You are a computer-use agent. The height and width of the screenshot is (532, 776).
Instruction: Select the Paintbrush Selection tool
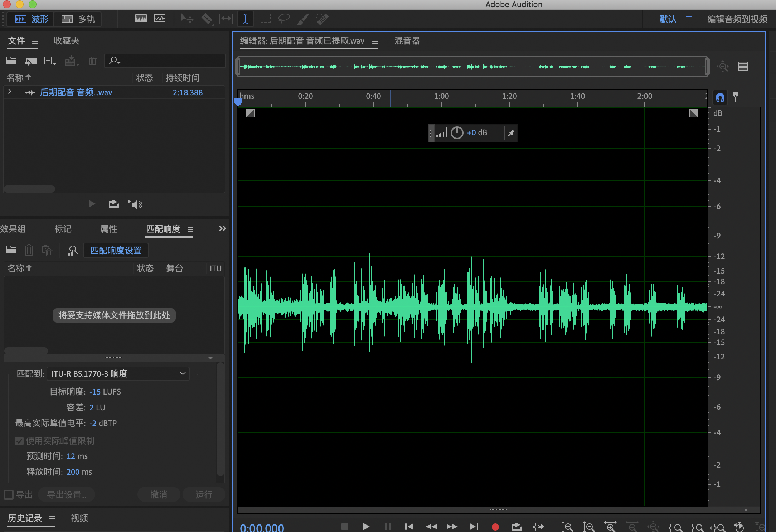coord(303,19)
